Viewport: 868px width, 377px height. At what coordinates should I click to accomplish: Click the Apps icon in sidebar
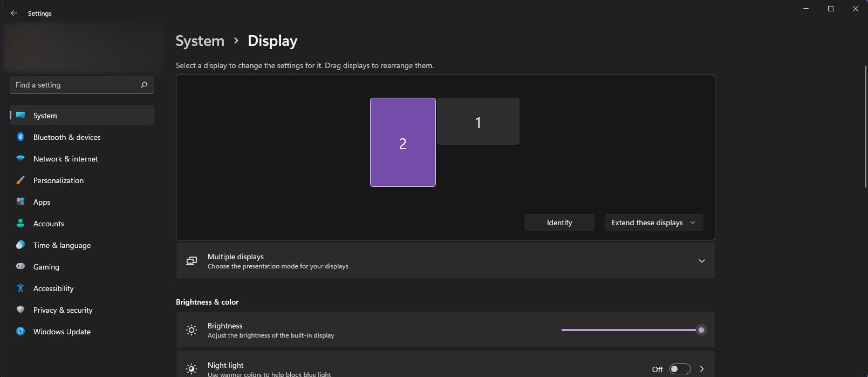click(20, 202)
